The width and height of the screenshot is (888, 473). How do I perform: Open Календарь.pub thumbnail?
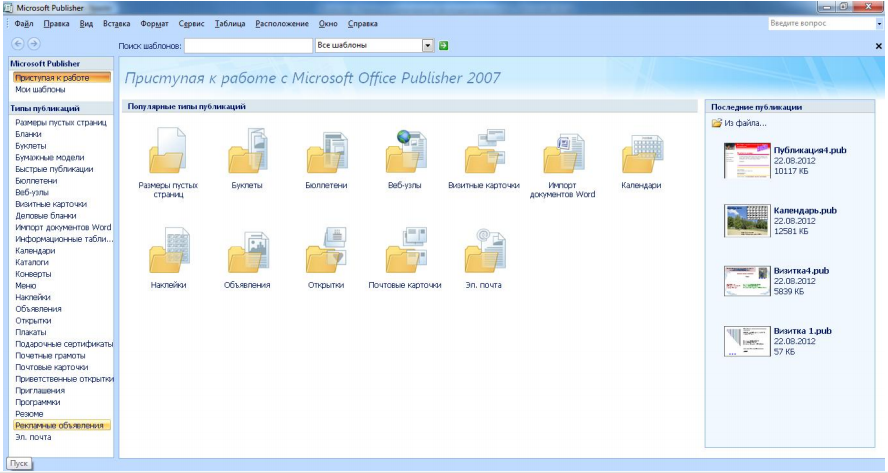pos(748,220)
